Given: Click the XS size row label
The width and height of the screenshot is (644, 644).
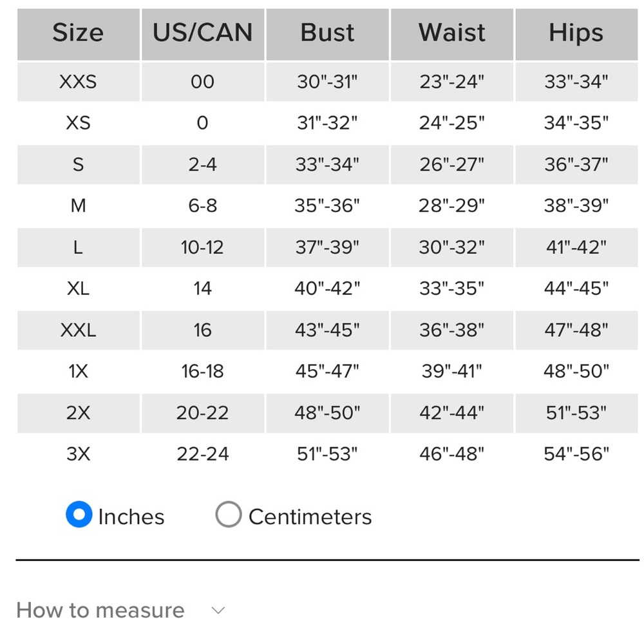Looking at the screenshot, I should click(78, 123).
